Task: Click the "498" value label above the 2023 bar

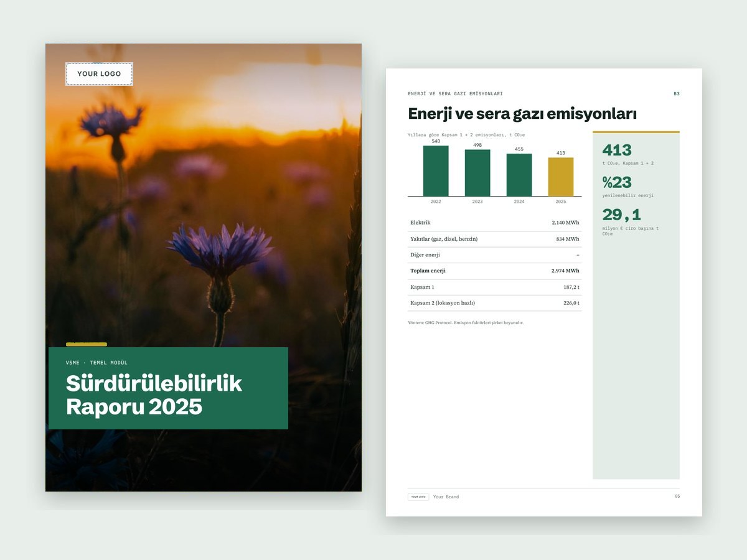Action: pos(477,146)
